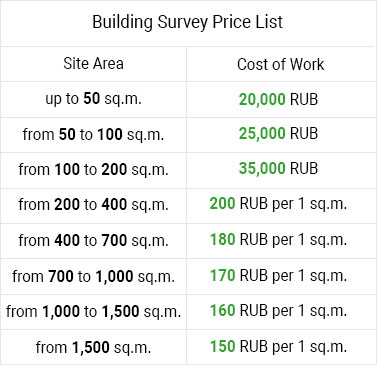This screenshot has width=377, height=365.
Task: Click the Building Survey Price List title
Action: coord(188,23)
